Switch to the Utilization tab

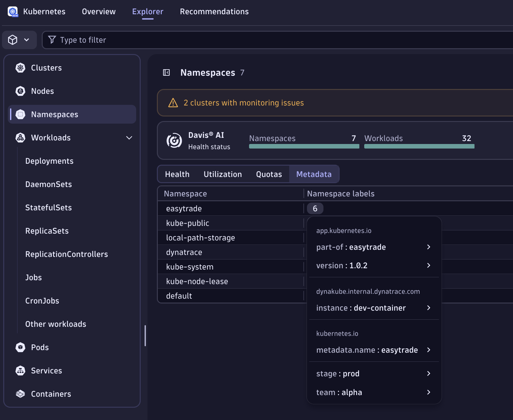pyautogui.click(x=223, y=174)
